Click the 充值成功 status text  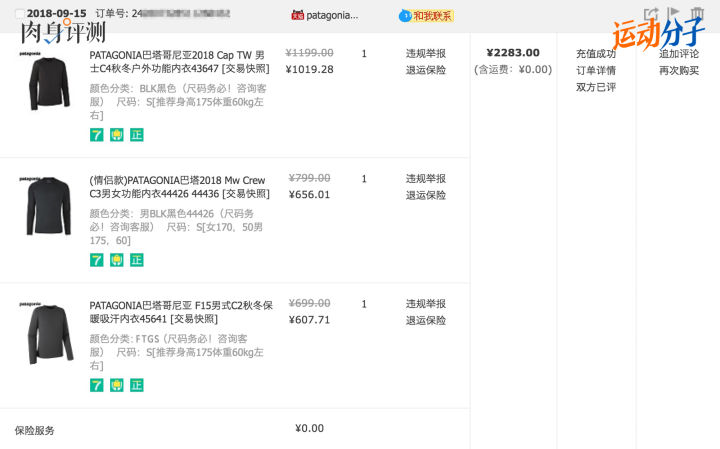(x=596, y=54)
